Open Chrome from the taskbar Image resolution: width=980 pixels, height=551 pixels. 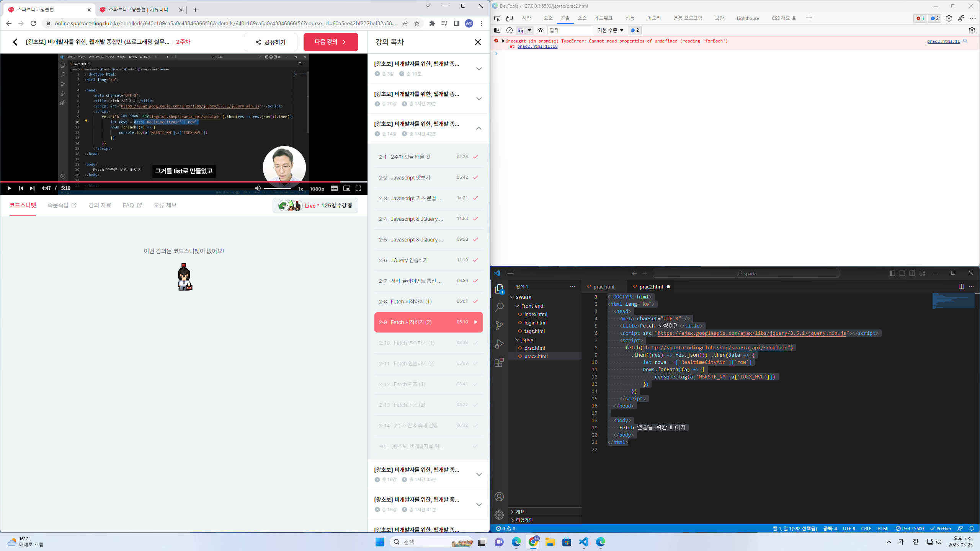(533, 542)
